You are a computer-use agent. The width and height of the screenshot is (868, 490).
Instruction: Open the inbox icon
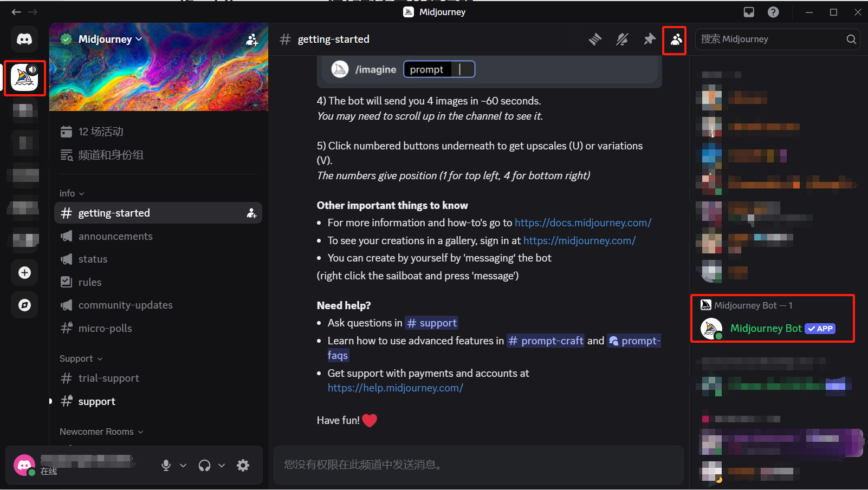tap(749, 12)
